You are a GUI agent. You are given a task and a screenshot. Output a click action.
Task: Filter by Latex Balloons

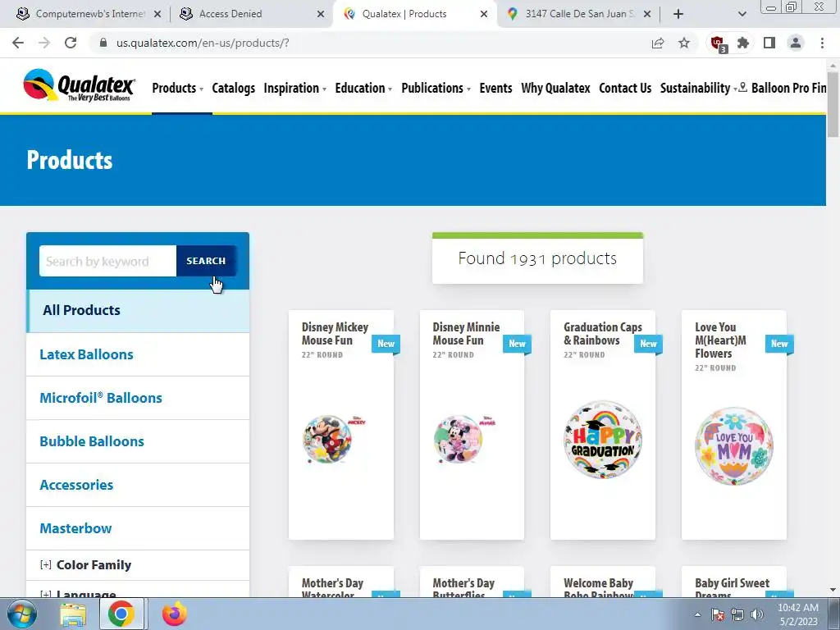pos(138,354)
